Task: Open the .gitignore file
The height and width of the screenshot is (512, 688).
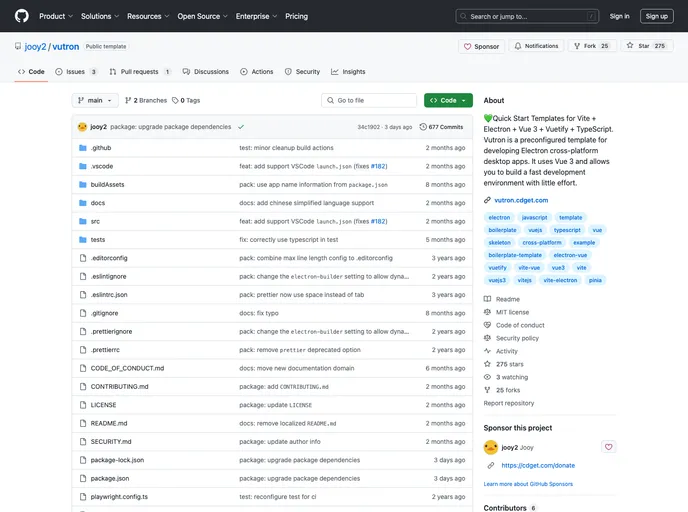Action: click(x=104, y=313)
